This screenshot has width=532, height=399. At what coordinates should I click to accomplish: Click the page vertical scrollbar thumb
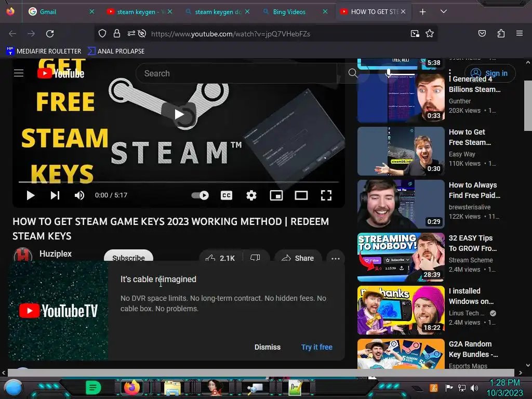528,105
